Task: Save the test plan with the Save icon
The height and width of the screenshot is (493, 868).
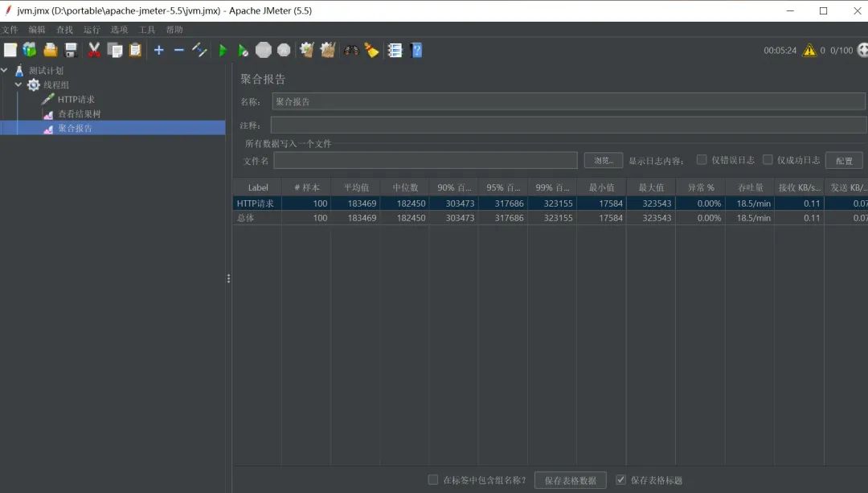Action: [71, 50]
